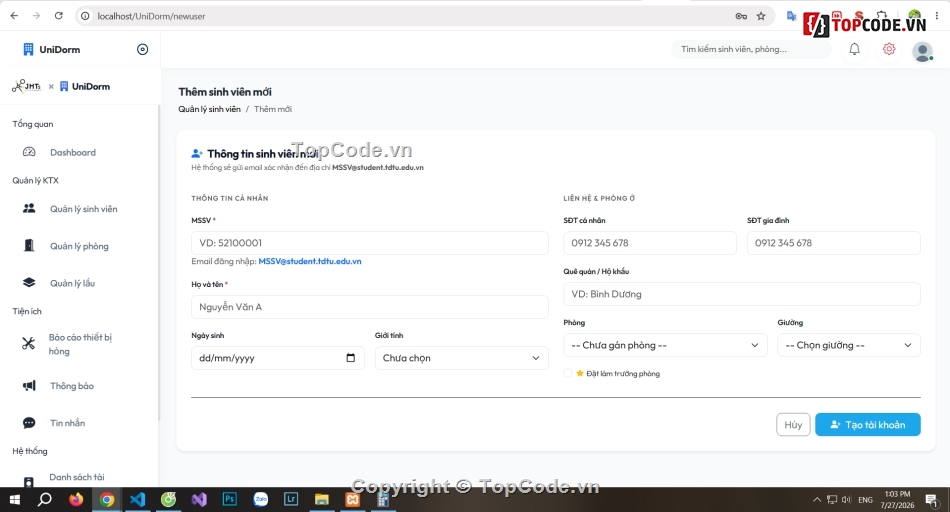Open Photoshop from the taskbar
This screenshot has height=512, width=950.
pyautogui.click(x=230, y=500)
